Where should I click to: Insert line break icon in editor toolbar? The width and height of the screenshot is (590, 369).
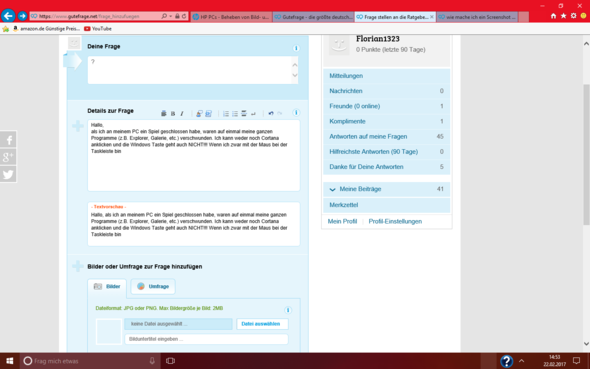(253, 114)
